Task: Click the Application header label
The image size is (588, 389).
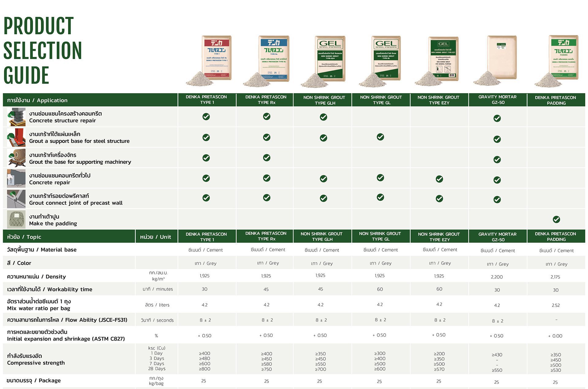Action: [x=37, y=100]
